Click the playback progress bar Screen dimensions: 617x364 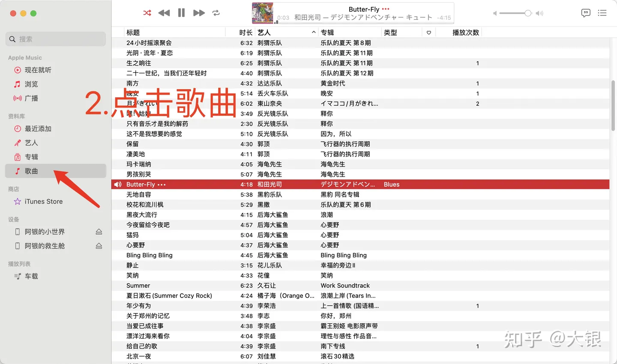(364, 23)
